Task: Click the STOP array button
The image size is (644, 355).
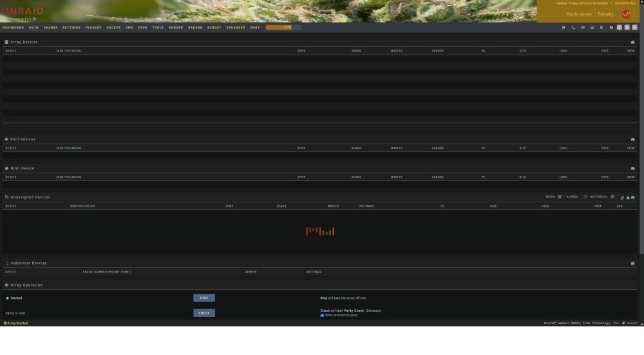Action: point(204,298)
